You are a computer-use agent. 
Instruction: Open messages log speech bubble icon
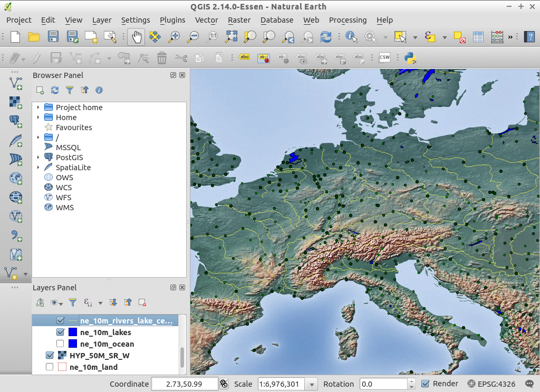click(529, 384)
